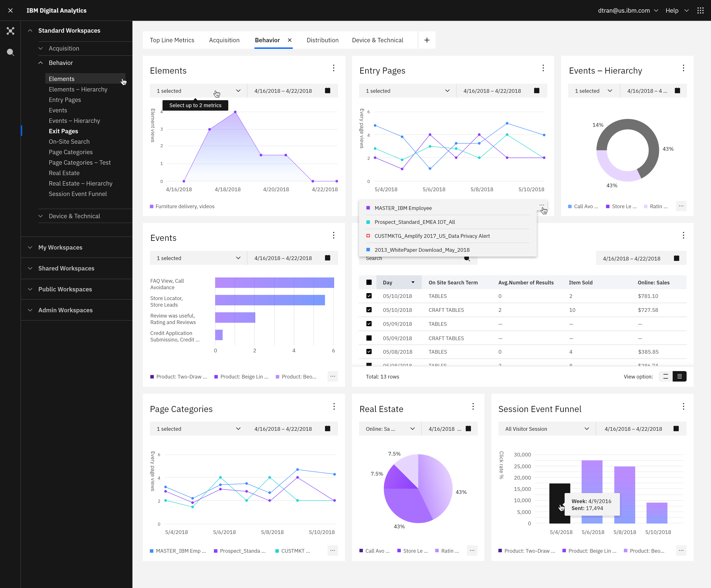The width and height of the screenshot is (711, 588).
Task: Uncheck the 05/09/2018 TABLES row checkbox
Action: tap(369, 324)
